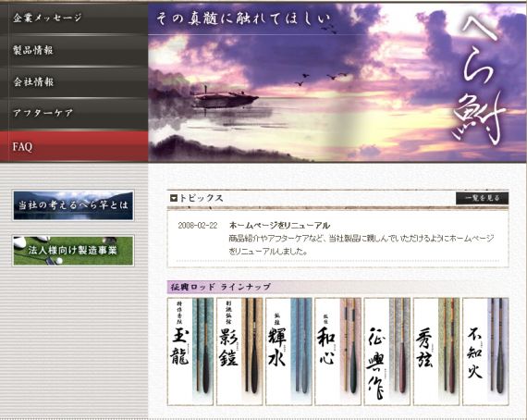Click the へら鮒 calligraphy logo in banner
This screenshot has height=420, width=527.
[481, 79]
